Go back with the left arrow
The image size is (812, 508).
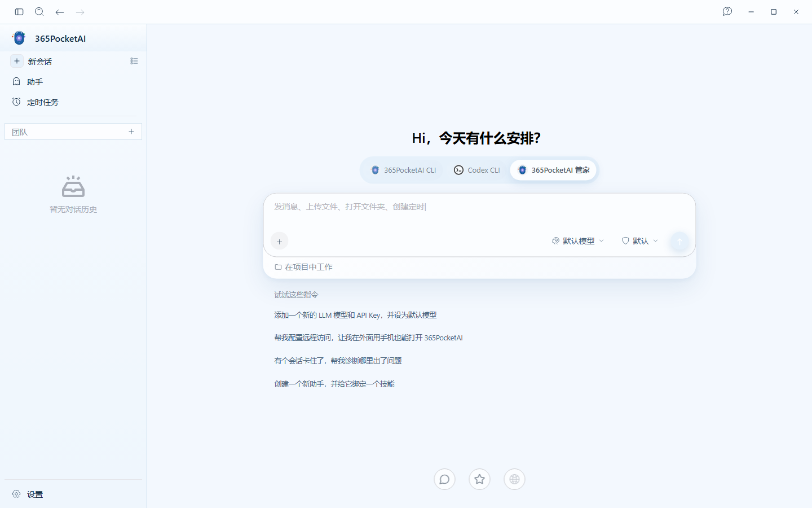[60, 12]
